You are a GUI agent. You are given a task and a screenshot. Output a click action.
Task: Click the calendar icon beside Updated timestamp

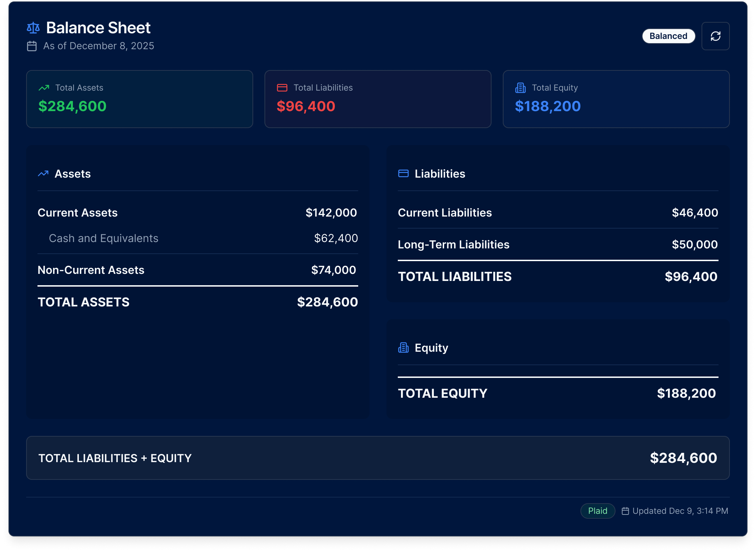click(x=625, y=511)
